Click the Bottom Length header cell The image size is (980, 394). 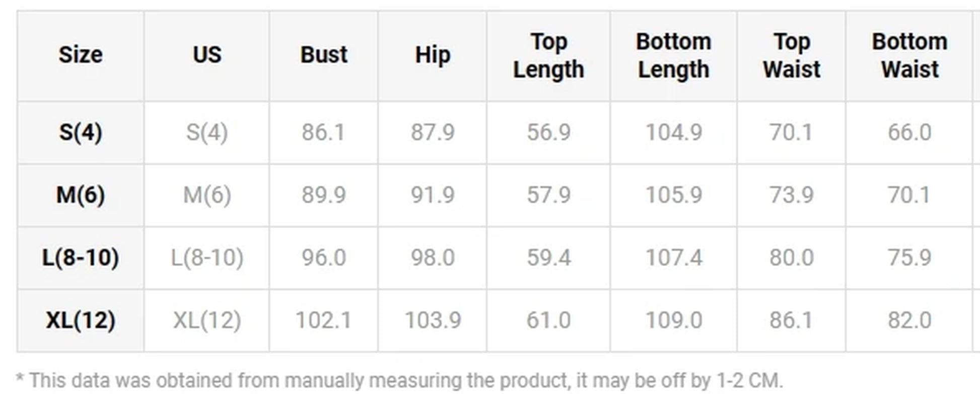674,55
